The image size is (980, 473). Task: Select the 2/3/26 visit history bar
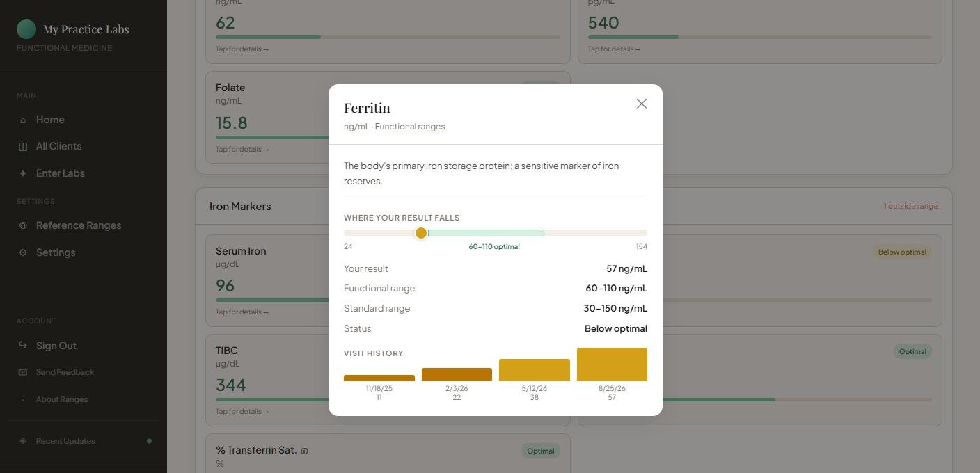[x=457, y=374]
